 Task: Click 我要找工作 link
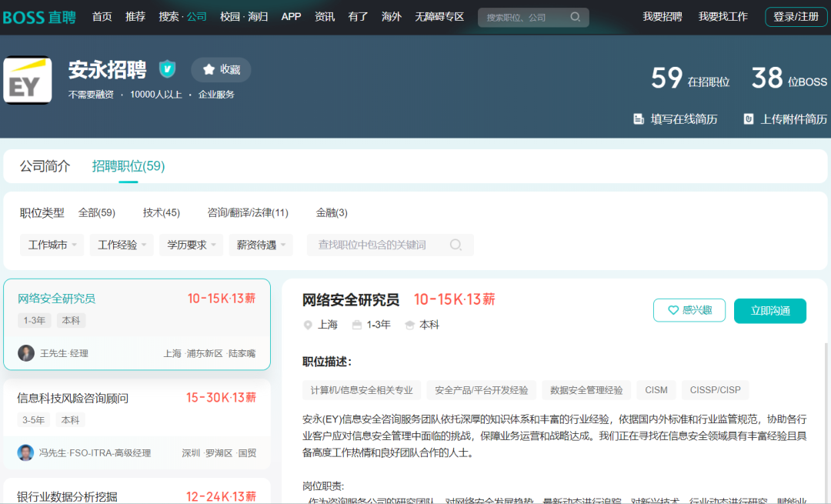723,17
